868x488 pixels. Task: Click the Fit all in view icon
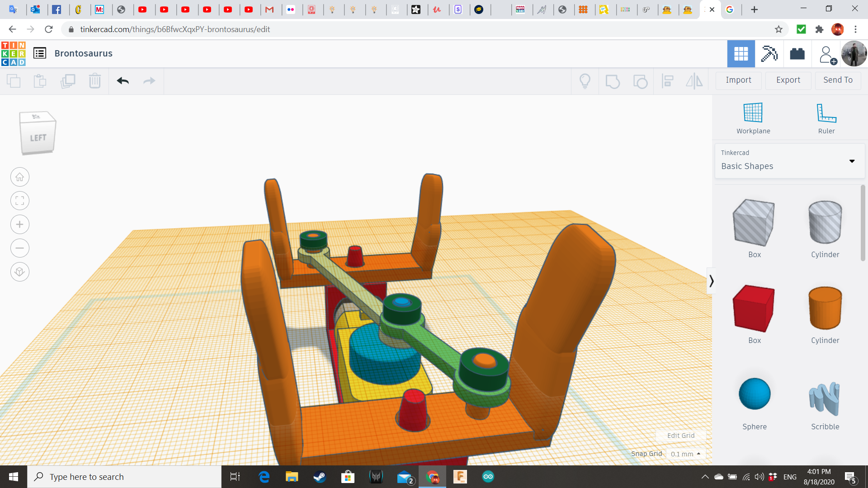pyautogui.click(x=20, y=201)
